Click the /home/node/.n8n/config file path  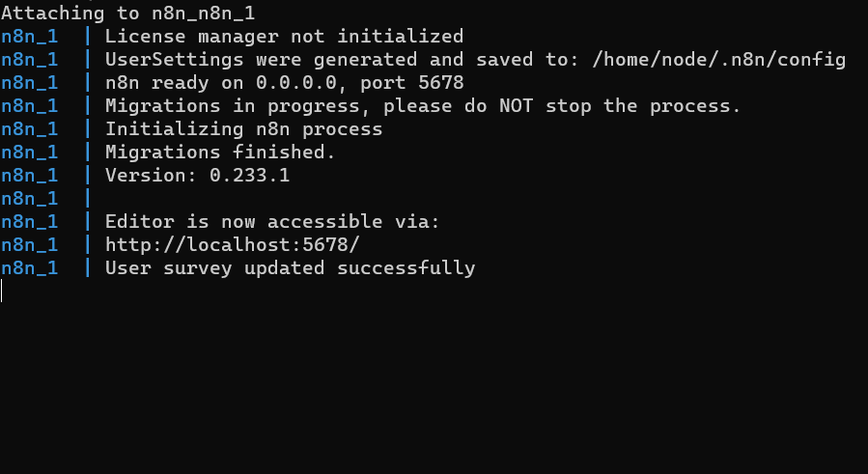(718, 60)
